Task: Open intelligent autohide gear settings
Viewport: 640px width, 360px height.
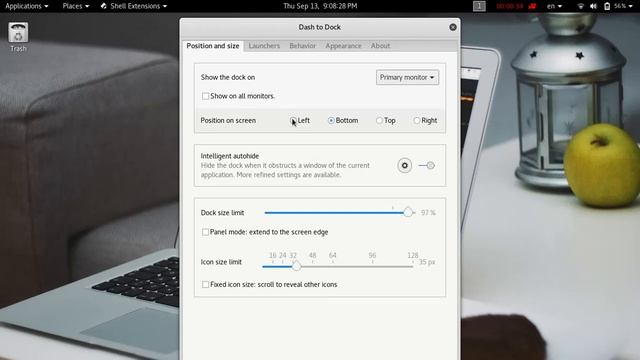Action: (x=404, y=165)
